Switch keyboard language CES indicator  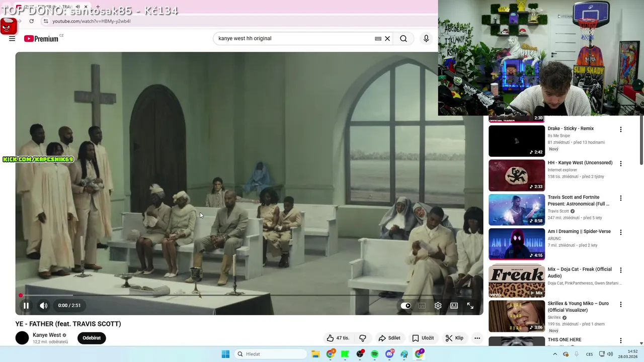pyautogui.click(x=589, y=354)
